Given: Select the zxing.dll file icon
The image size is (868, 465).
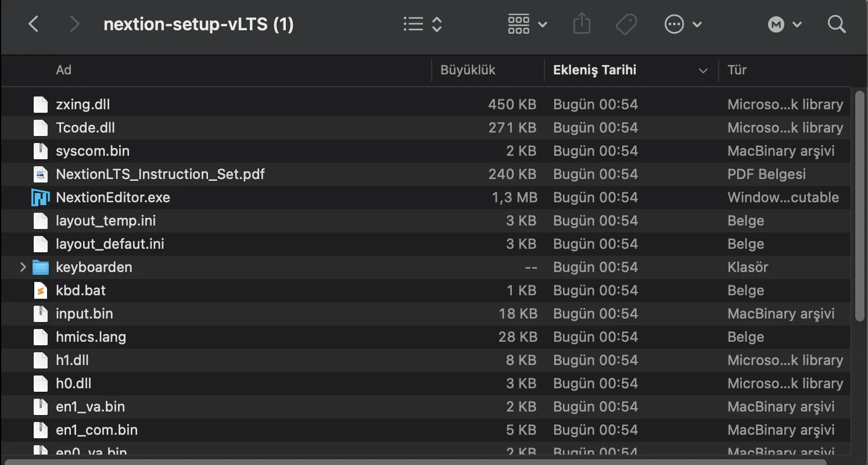Looking at the screenshot, I should (x=40, y=105).
